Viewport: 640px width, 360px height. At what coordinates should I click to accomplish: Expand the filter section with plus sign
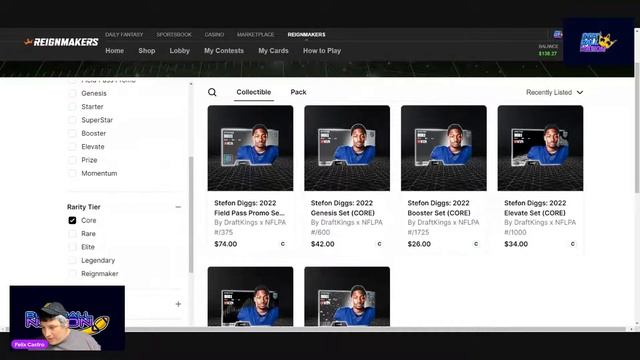178,304
